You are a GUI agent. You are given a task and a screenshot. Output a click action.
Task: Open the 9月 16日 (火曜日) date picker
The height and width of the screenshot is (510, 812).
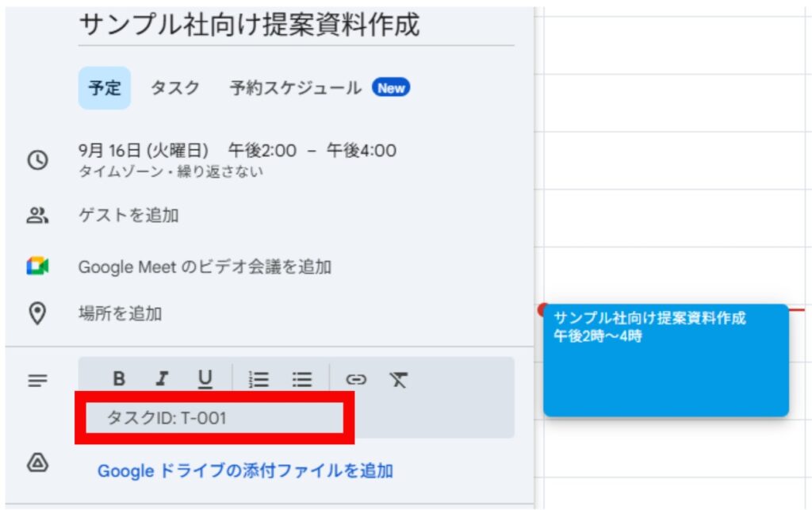click(143, 151)
